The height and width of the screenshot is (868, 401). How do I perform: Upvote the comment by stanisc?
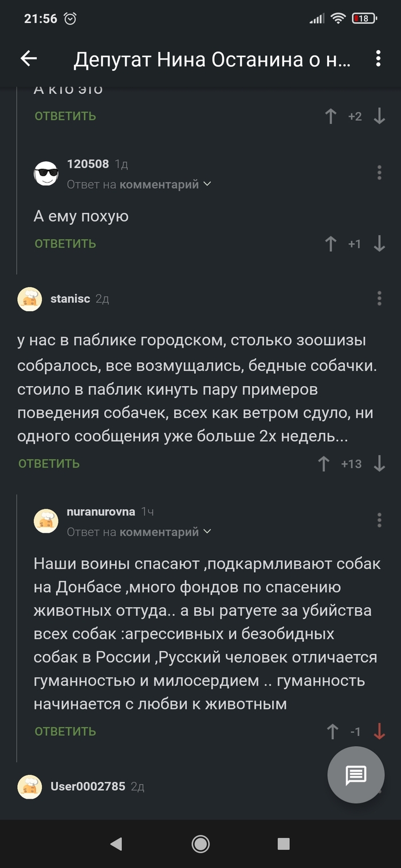pos(324,463)
